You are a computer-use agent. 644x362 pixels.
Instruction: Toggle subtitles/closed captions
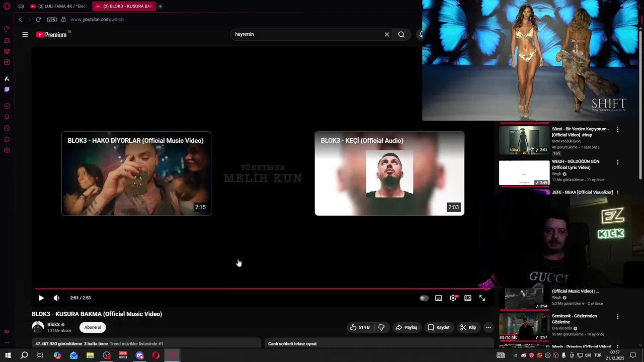(x=439, y=298)
